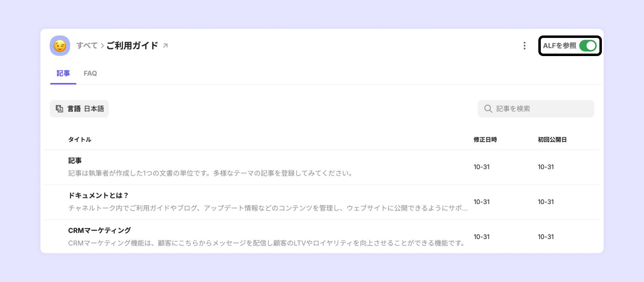Go back to すべて breadcrumb
Screen dimensions: 644x282
87,46
